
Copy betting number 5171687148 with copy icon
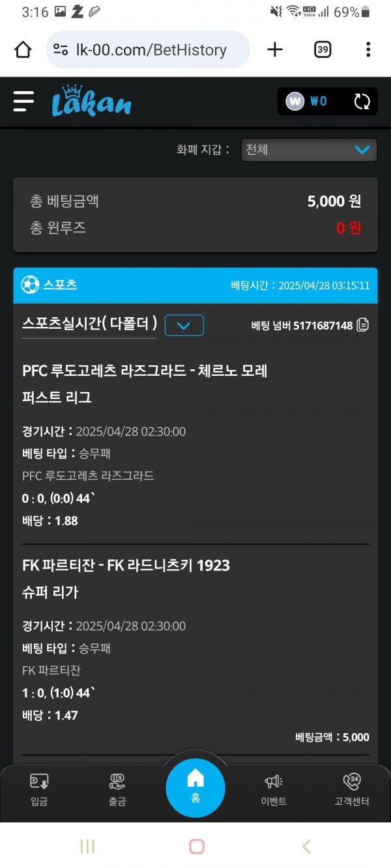(363, 325)
